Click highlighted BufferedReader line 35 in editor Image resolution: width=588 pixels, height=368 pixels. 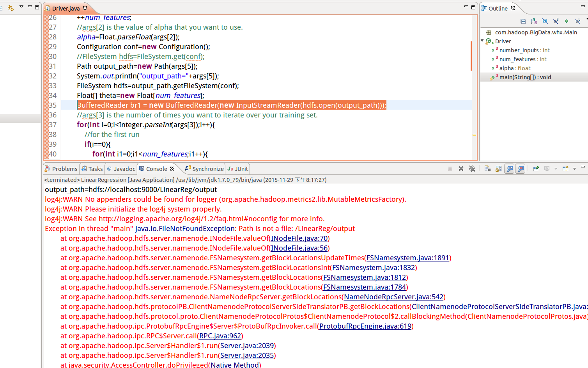[x=232, y=105]
